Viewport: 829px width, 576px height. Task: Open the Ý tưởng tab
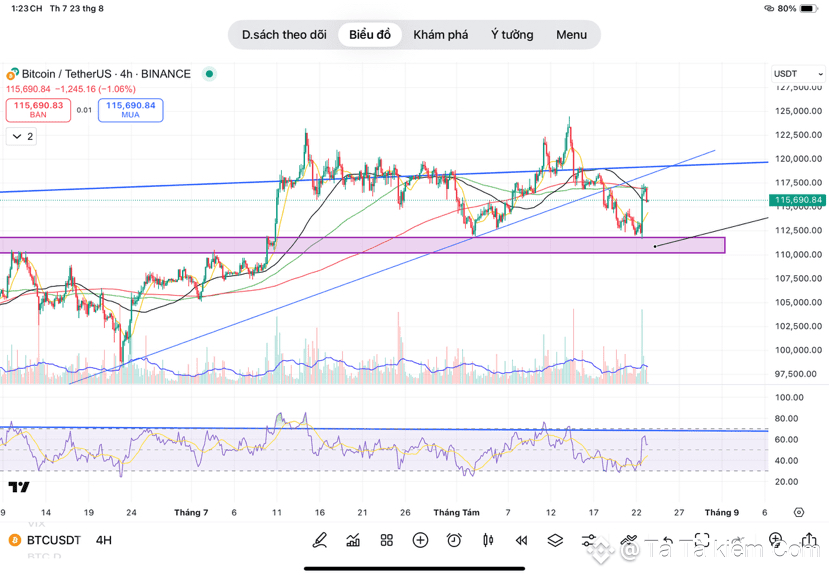coord(511,35)
